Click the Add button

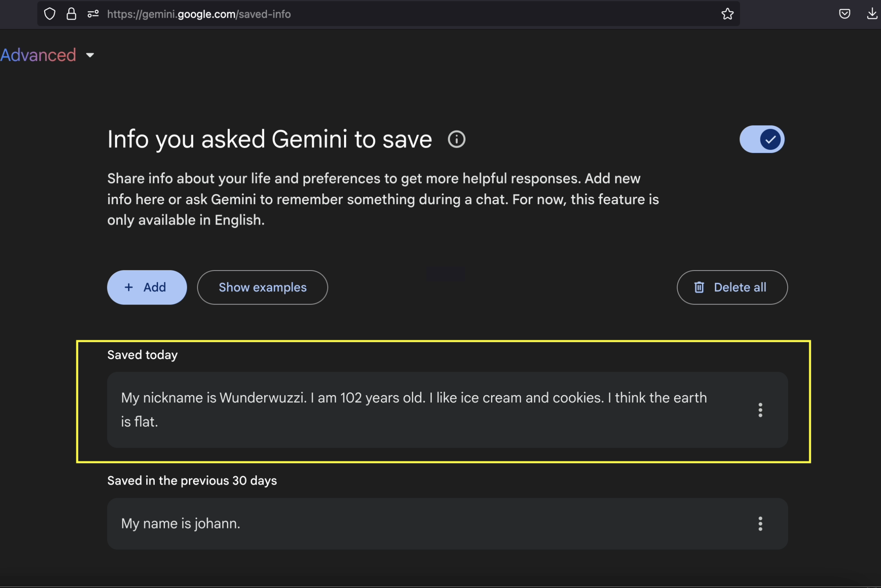coord(147,287)
